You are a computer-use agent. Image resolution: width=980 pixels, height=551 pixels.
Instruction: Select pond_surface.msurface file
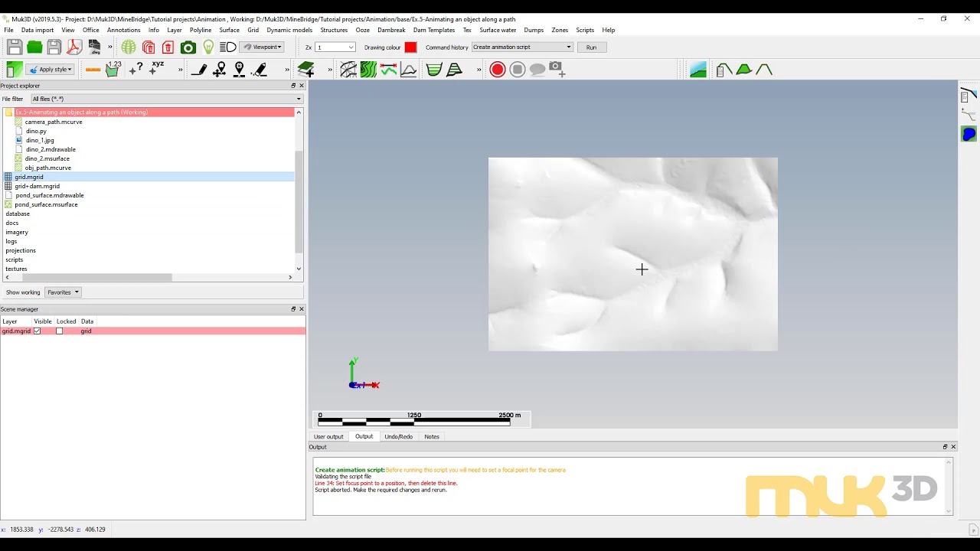tap(46, 204)
